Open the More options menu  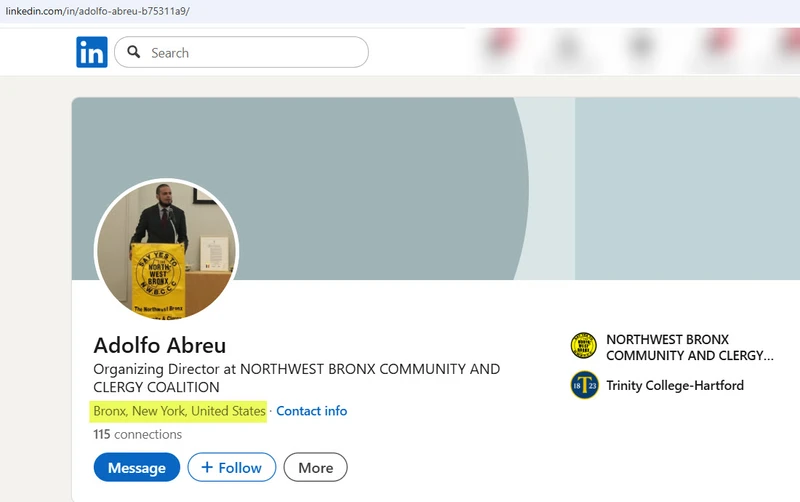click(315, 467)
